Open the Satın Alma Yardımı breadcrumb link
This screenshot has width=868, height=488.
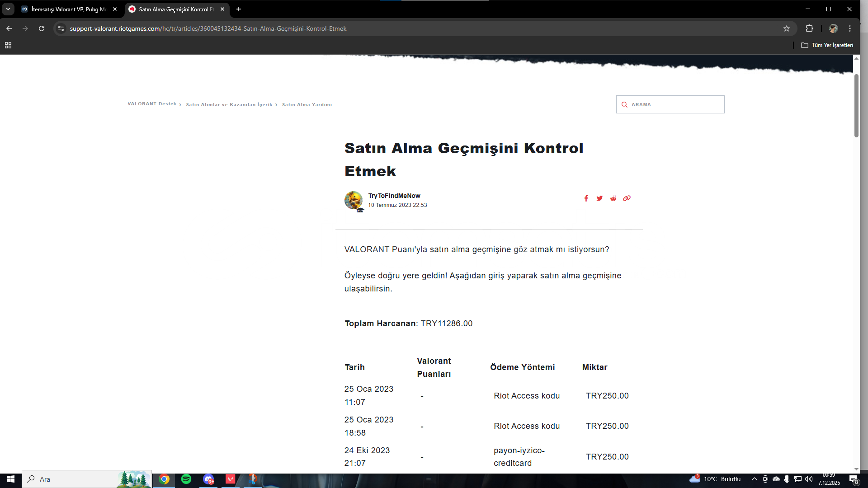coord(307,104)
